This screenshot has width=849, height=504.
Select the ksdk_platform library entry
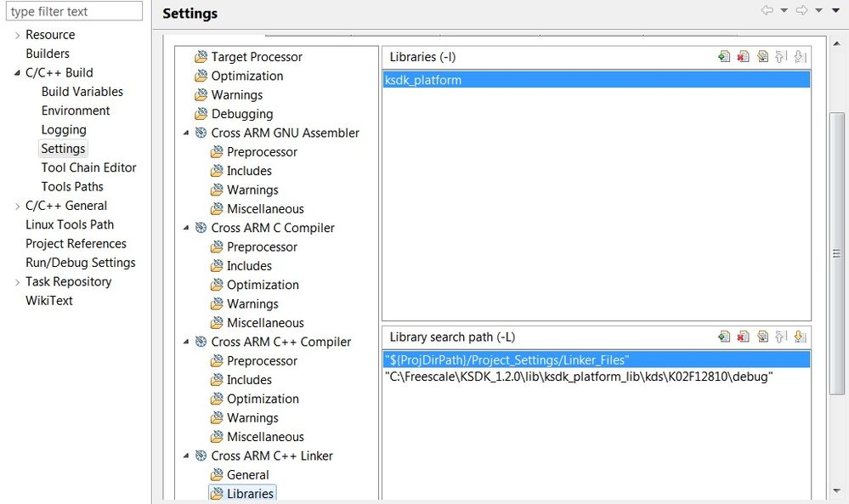[596, 80]
